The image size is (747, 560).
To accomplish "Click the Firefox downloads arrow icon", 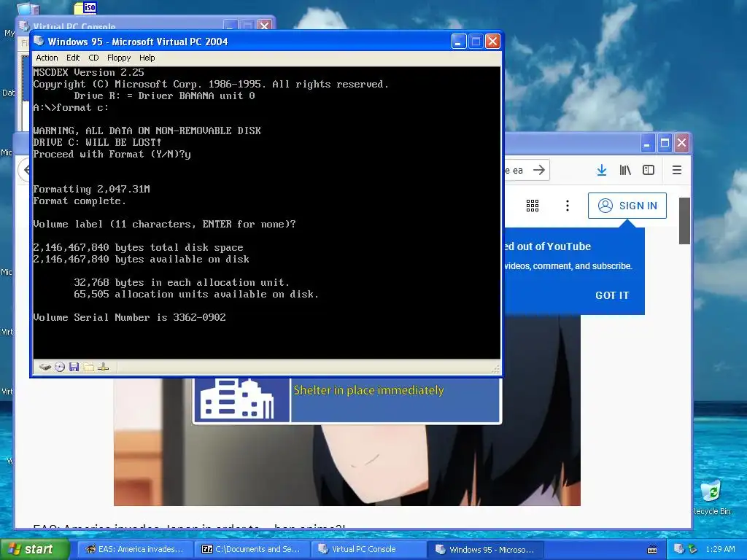I will point(602,170).
